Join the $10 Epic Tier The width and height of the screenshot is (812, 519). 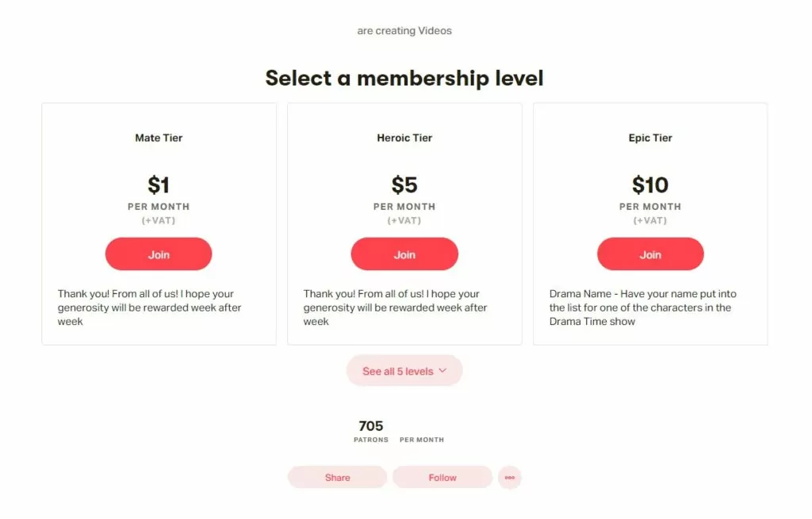[650, 254]
